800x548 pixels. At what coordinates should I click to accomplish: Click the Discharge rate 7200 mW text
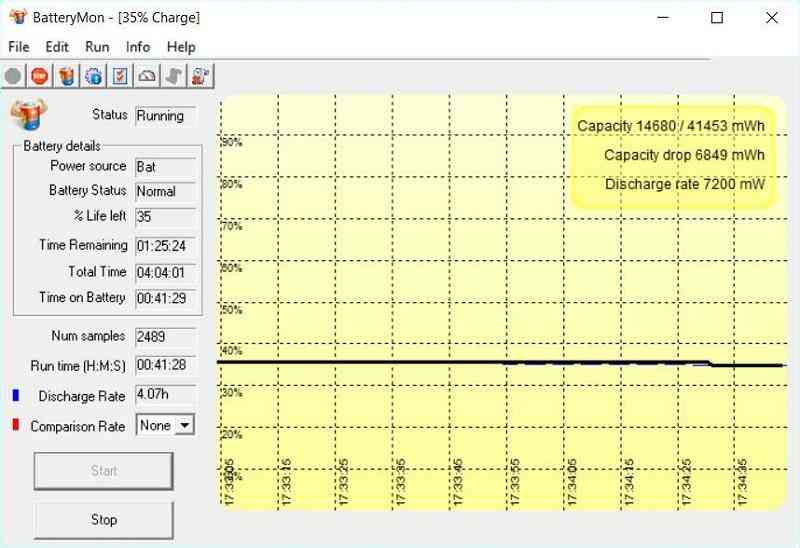click(x=685, y=184)
